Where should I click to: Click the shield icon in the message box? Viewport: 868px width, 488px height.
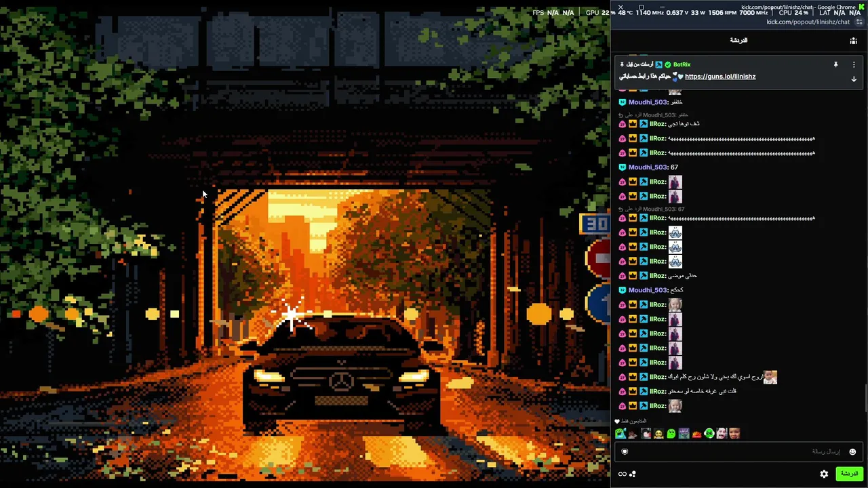point(625,452)
